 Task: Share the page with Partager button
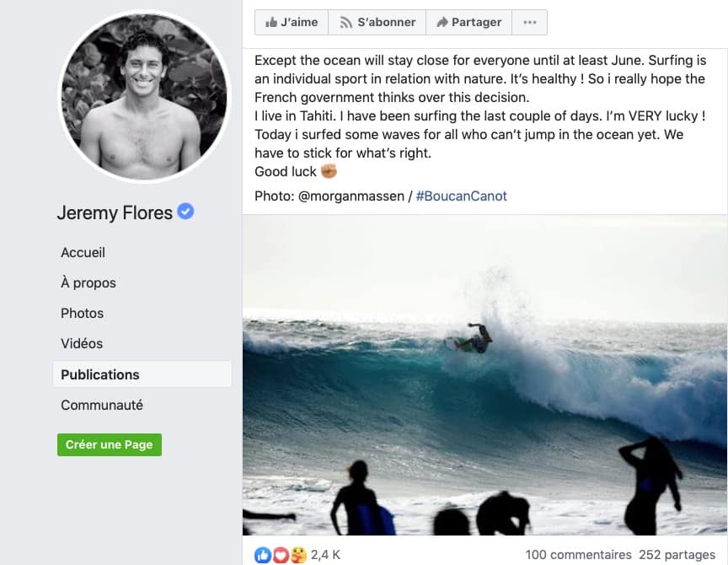click(468, 23)
